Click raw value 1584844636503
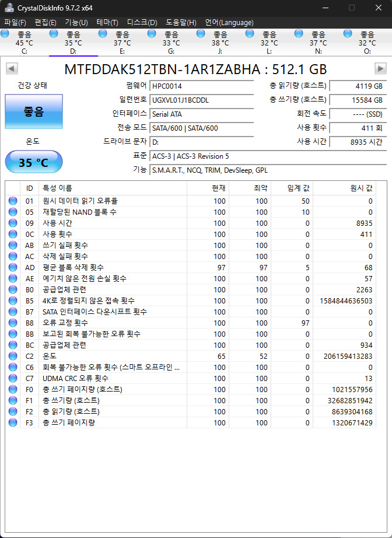 pos(346,301)
